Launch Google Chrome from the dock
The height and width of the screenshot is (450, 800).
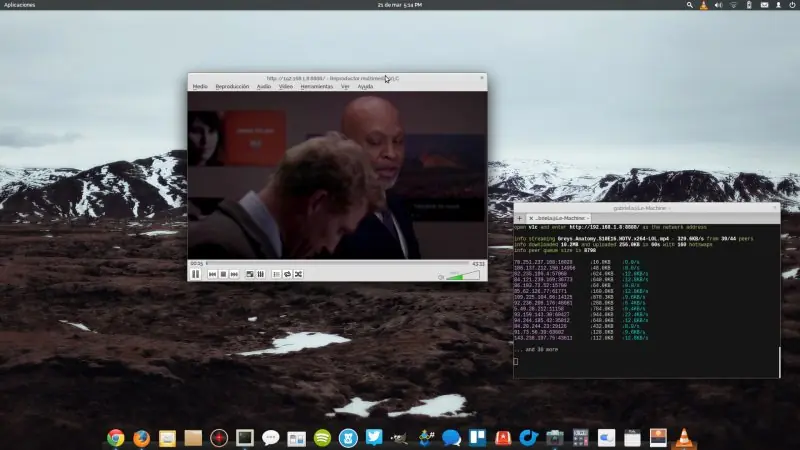116,438
